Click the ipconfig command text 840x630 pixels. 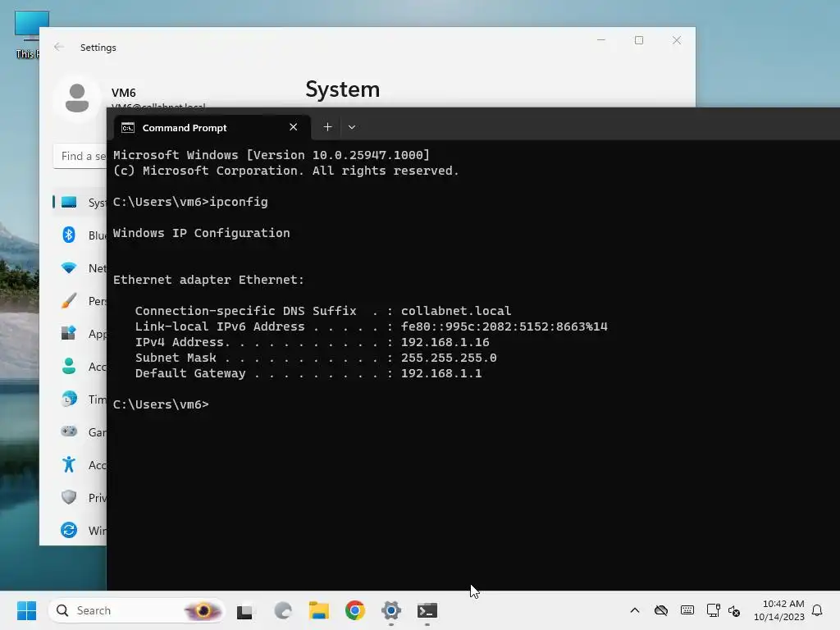(239, 202)
